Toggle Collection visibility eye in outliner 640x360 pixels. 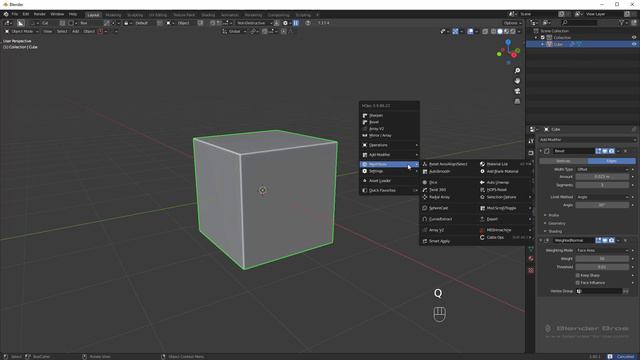[634, 38]
